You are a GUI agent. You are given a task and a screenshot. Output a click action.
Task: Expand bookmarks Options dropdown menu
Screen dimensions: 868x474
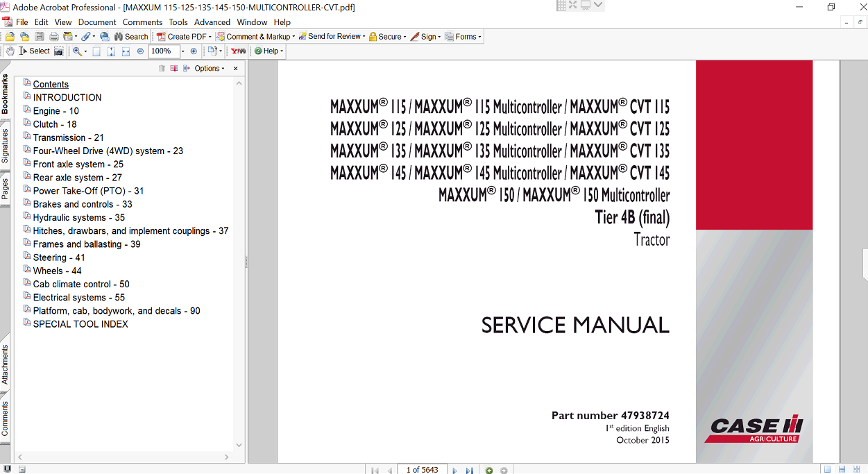[209, 68]
